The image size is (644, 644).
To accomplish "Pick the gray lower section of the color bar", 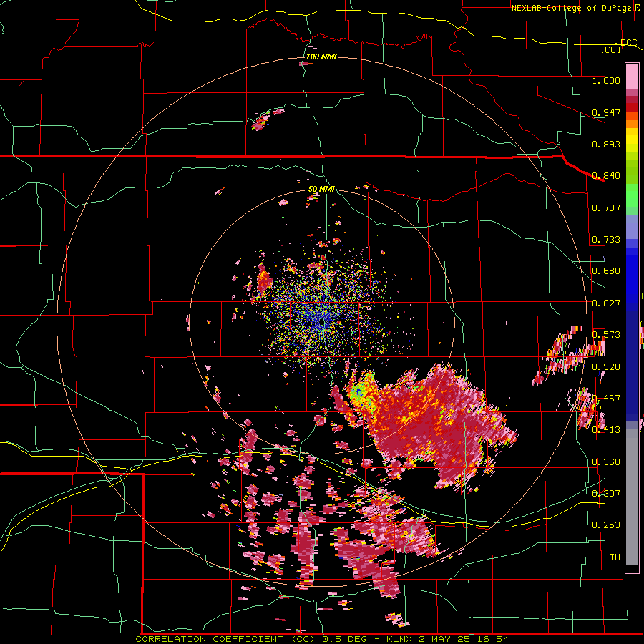I will 632,497.
